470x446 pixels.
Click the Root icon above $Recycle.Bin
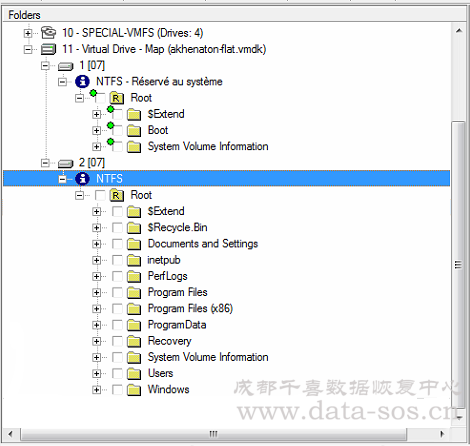[116, 195]
